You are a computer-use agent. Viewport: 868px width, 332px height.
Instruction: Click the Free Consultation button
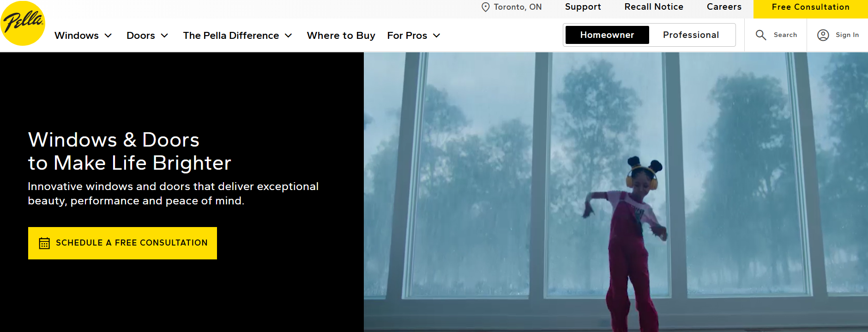tap(811, 7)
